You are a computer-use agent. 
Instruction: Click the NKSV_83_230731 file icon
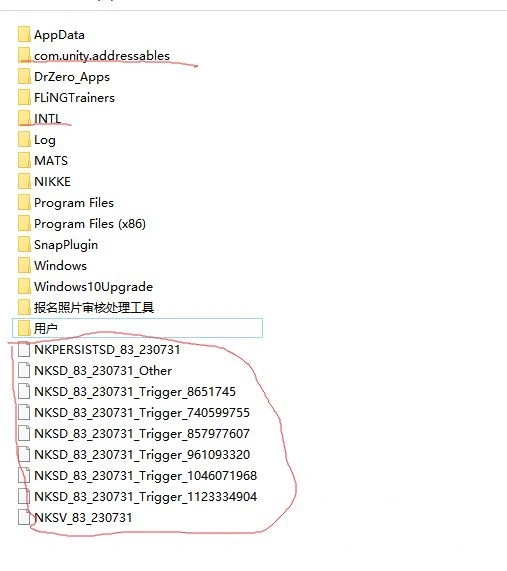(24, 517)
